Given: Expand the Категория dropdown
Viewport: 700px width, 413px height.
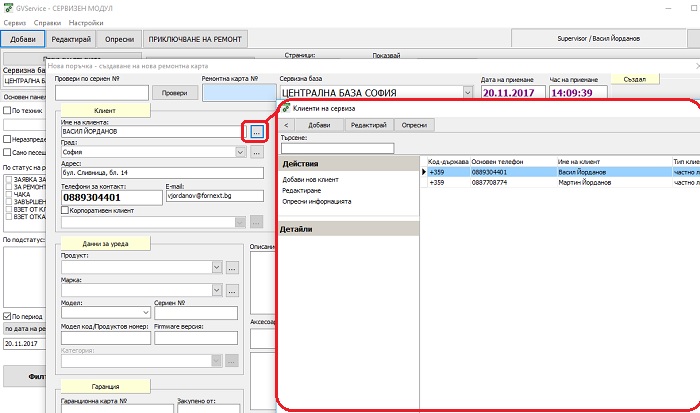Looking at the screenshot, I should 217,360.
